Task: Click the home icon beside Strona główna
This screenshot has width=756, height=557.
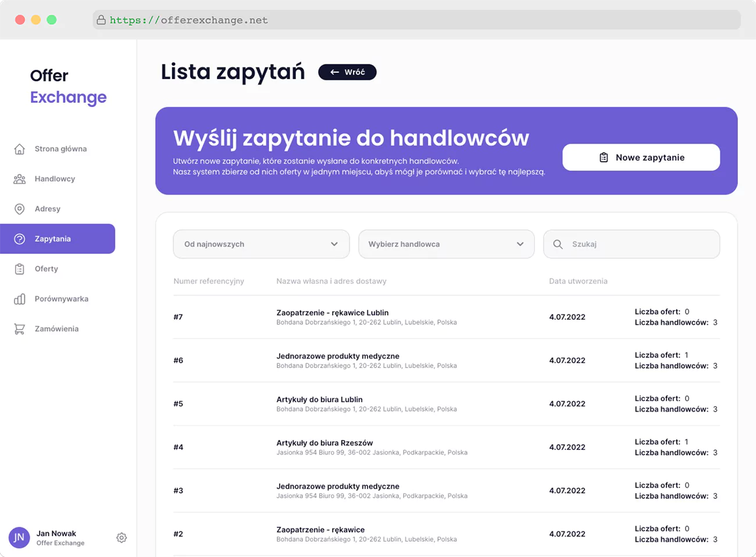Action: (19, 149)
